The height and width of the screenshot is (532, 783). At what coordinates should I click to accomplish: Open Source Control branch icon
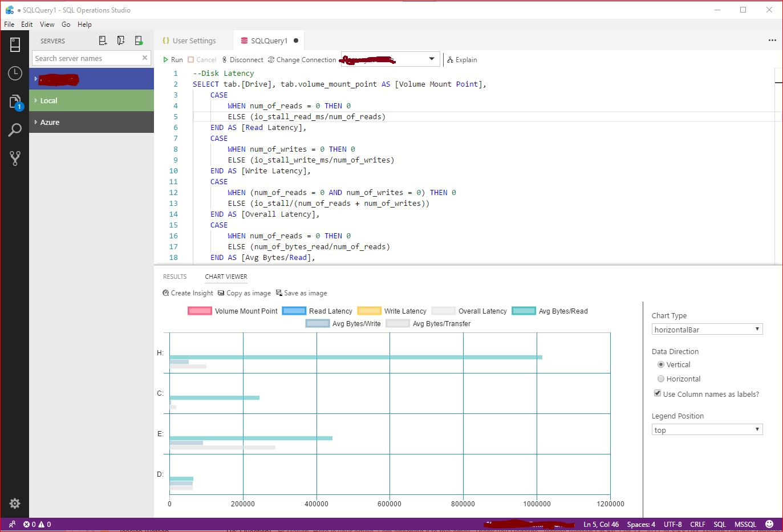(x=15, y=158)
